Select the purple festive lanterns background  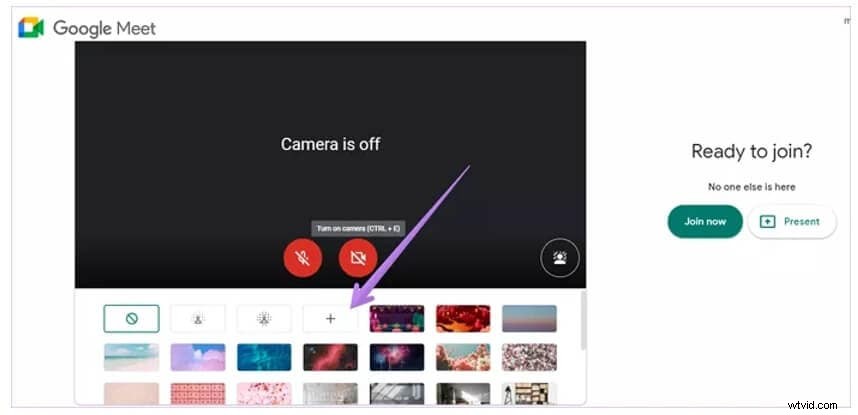coord(397,319)
